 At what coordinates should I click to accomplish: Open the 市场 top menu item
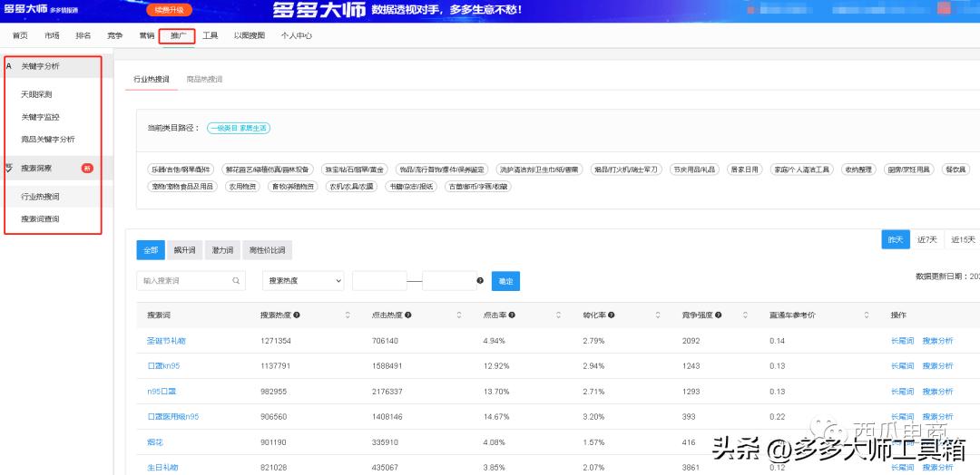pos(52,35)
